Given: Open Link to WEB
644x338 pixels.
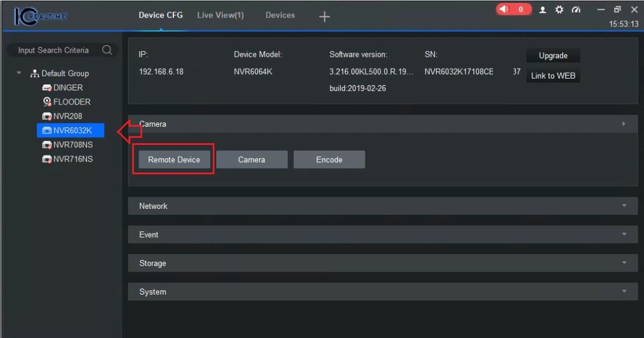Looking at the screenshot, I should [x=553, y=76].
